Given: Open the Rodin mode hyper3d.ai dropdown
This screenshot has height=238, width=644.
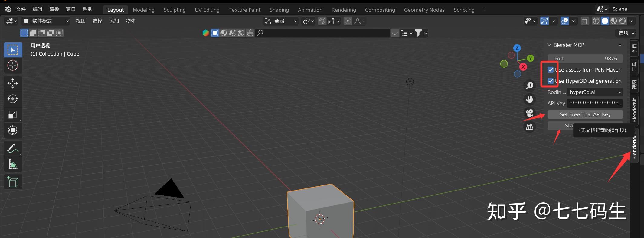Looking at the screenshot, I should 595,92.
